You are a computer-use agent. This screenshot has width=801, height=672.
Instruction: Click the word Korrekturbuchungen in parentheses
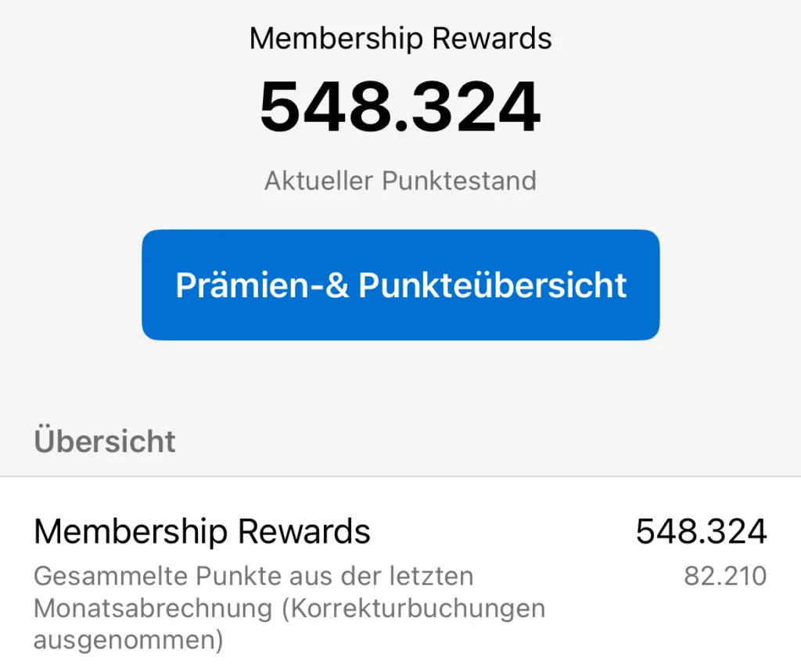click(415, 608)
